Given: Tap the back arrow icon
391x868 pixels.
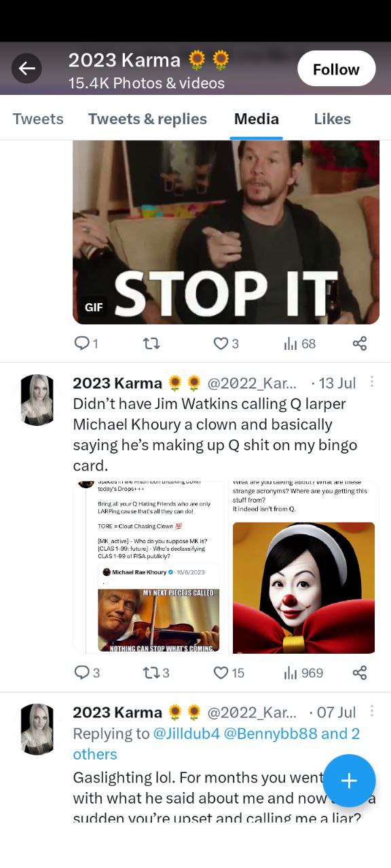Looking at the screenshot, I should 26,68.
